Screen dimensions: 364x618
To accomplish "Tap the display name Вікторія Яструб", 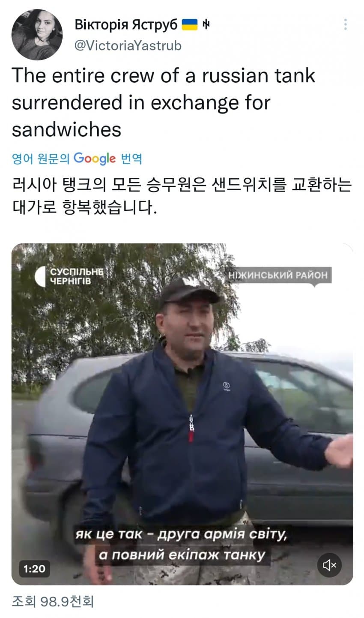I will tap(126, 24).
